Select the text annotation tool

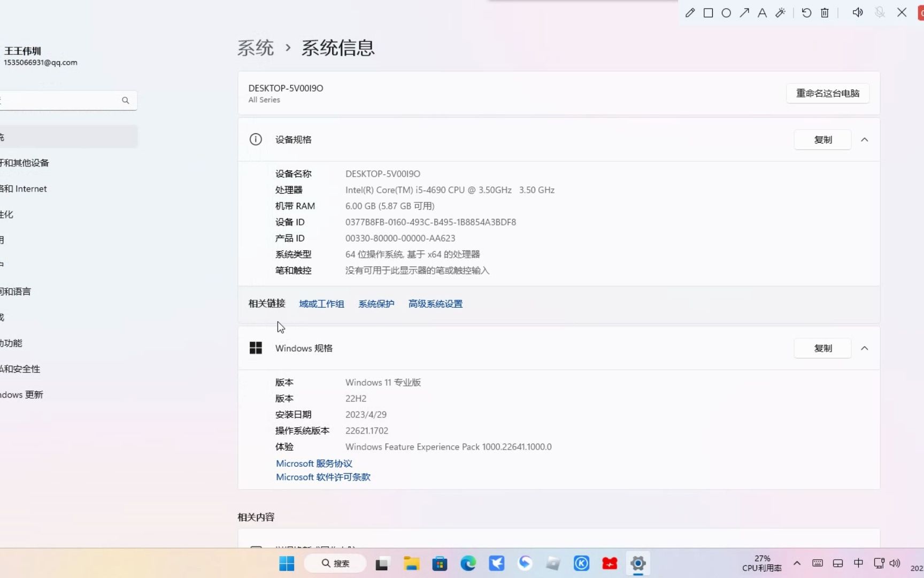763,13
